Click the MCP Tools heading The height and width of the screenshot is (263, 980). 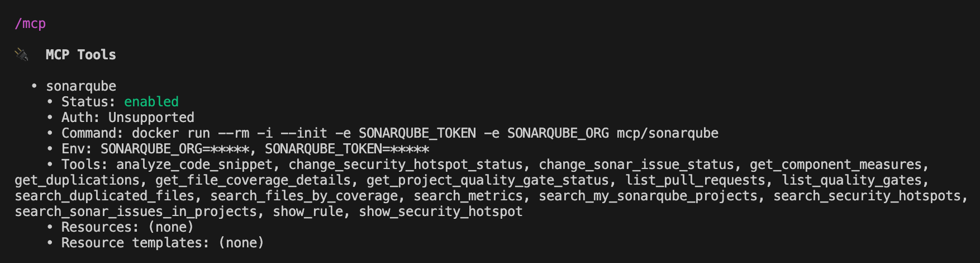coord(81,55)
